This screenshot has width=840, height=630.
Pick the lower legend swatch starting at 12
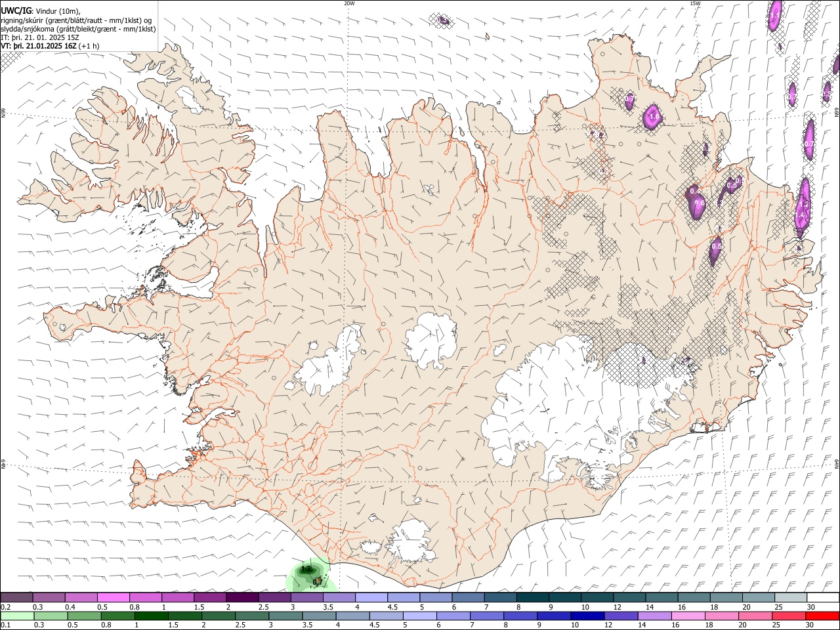coord(621,616)
